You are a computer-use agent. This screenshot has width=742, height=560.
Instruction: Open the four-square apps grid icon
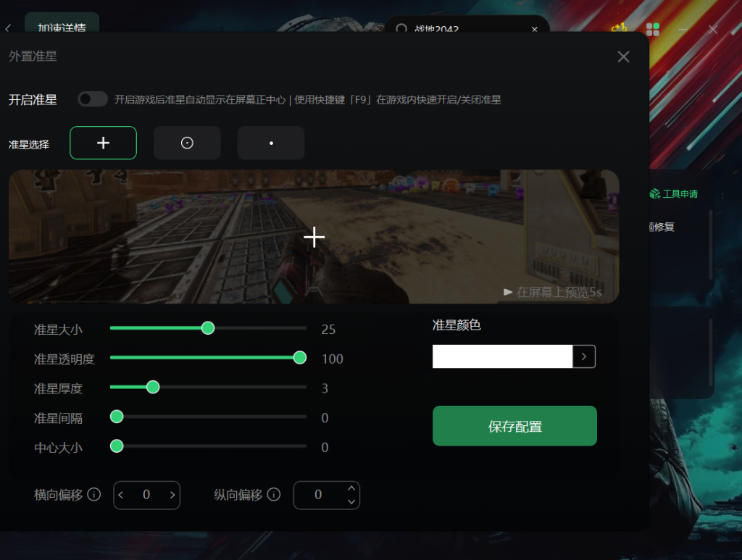coord(653,29)
